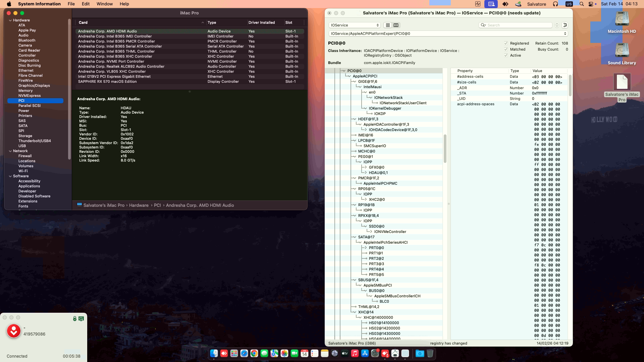
Task: Open the Activity monitor graph menu bar icon
Action: (478, 4)
